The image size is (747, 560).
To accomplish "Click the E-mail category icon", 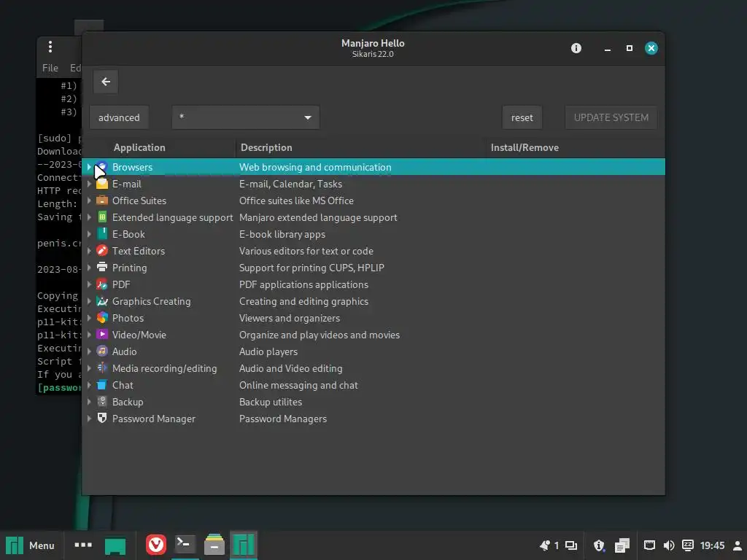I will [x=102, y=184].
